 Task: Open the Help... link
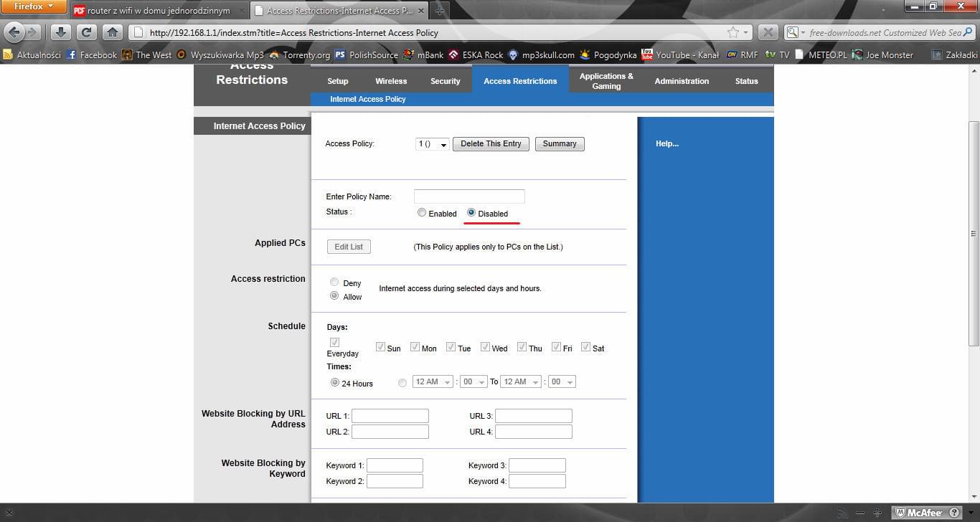pos(667,144)
